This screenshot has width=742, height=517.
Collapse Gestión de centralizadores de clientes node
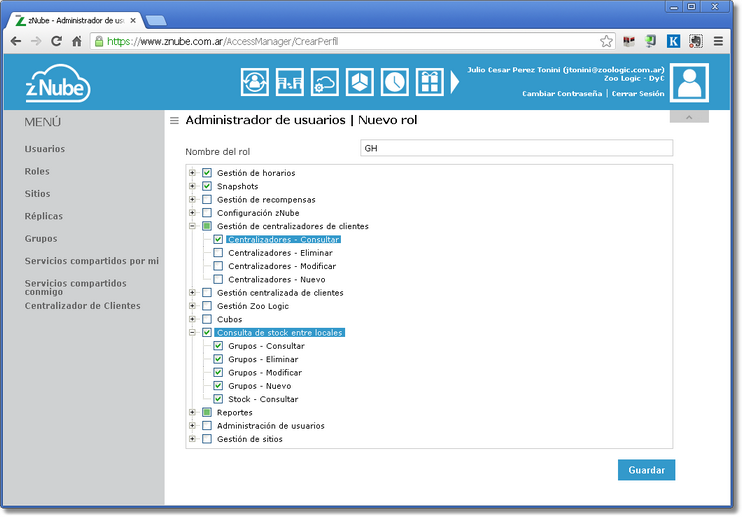(x=192, y=226)
